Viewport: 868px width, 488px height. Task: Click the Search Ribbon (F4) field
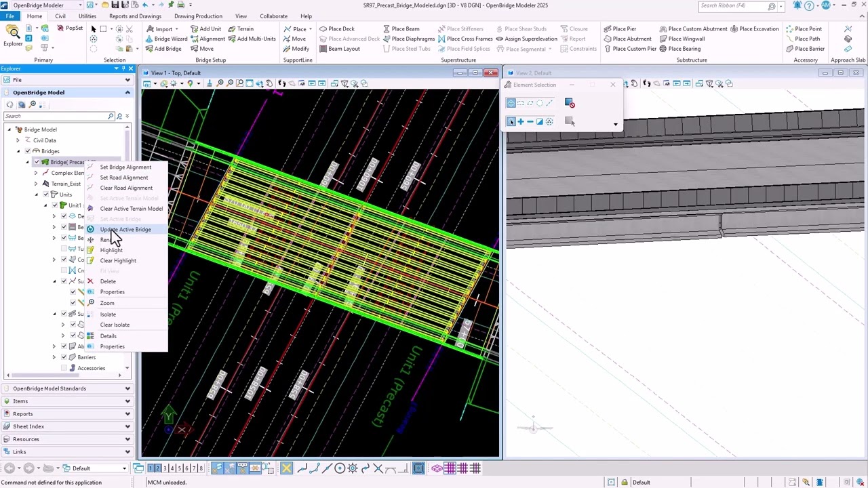(737, 5)
